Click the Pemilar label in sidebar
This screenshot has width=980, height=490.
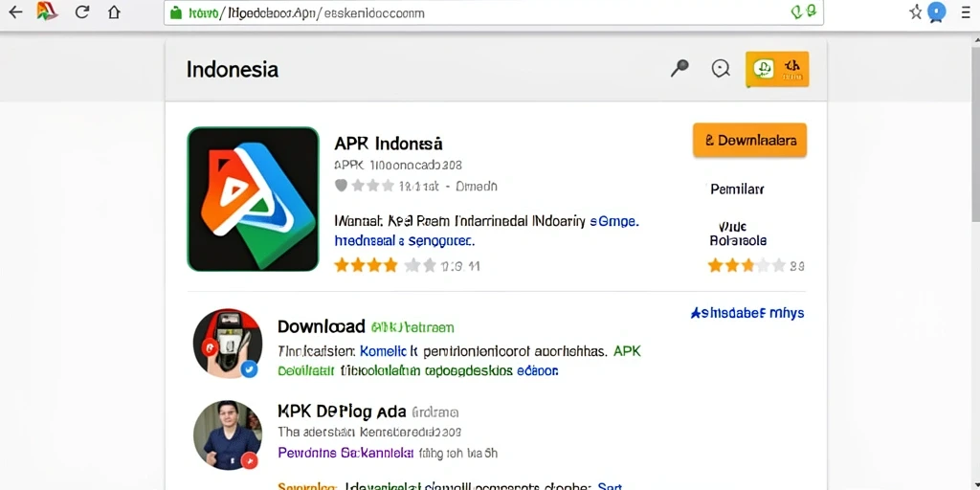tap(738, 189)
